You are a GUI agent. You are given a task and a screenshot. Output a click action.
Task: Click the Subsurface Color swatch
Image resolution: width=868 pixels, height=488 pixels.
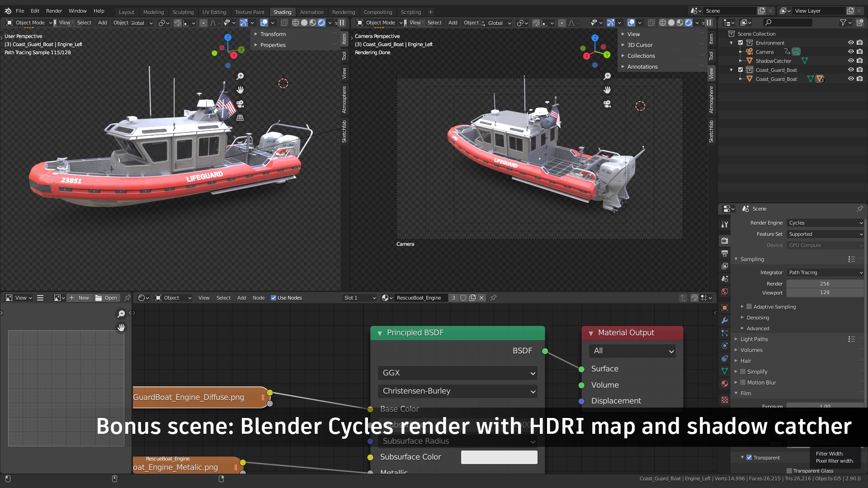[499, 457]
